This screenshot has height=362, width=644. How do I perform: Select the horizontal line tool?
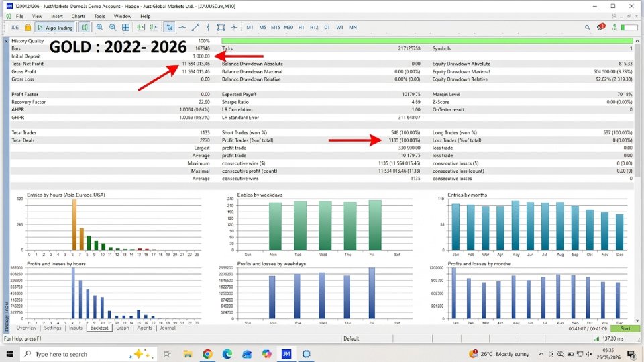(182, 27)
